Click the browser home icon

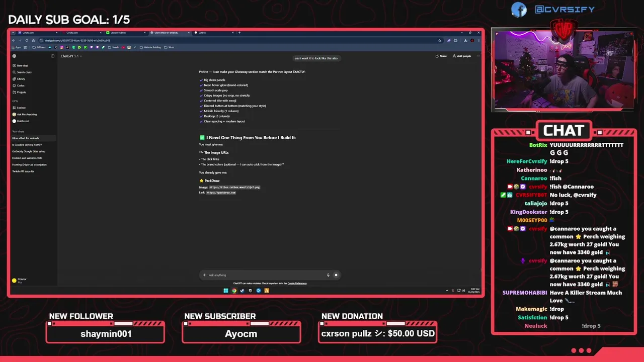[x=34, y=40]
